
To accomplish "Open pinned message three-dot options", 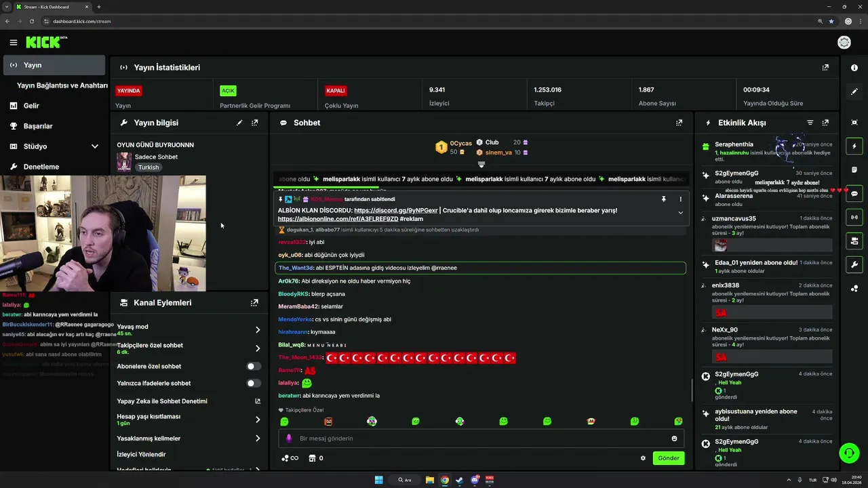I will click(680, 199).
